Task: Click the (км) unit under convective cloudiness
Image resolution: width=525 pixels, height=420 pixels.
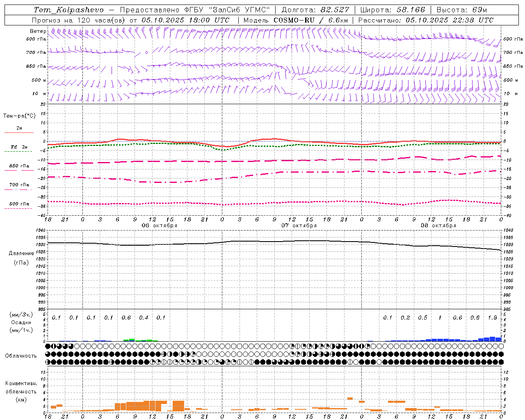Action: tap(21, 399)
